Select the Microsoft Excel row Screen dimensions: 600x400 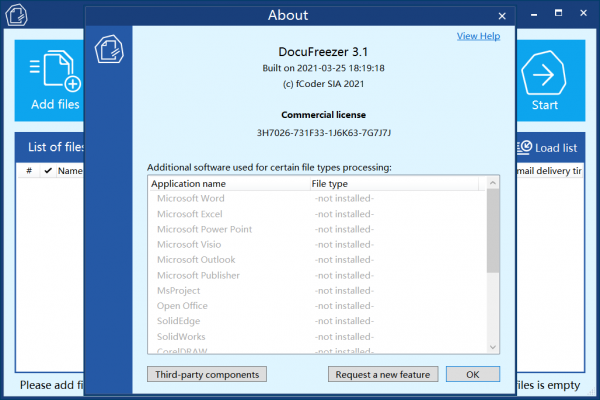point(317,214)
